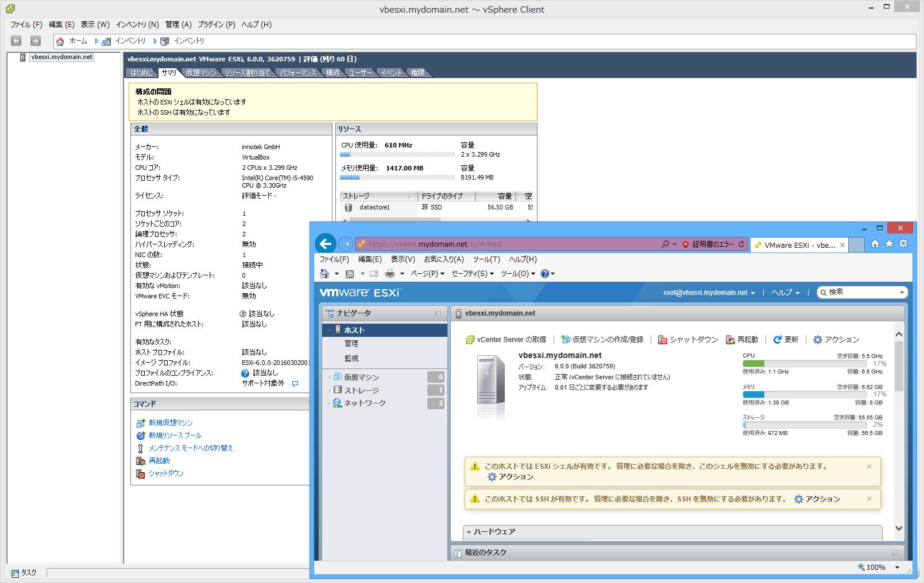
Task: Open the ページ(P) dropdown in browser toolbar
Action: click(x=427, y=274)
